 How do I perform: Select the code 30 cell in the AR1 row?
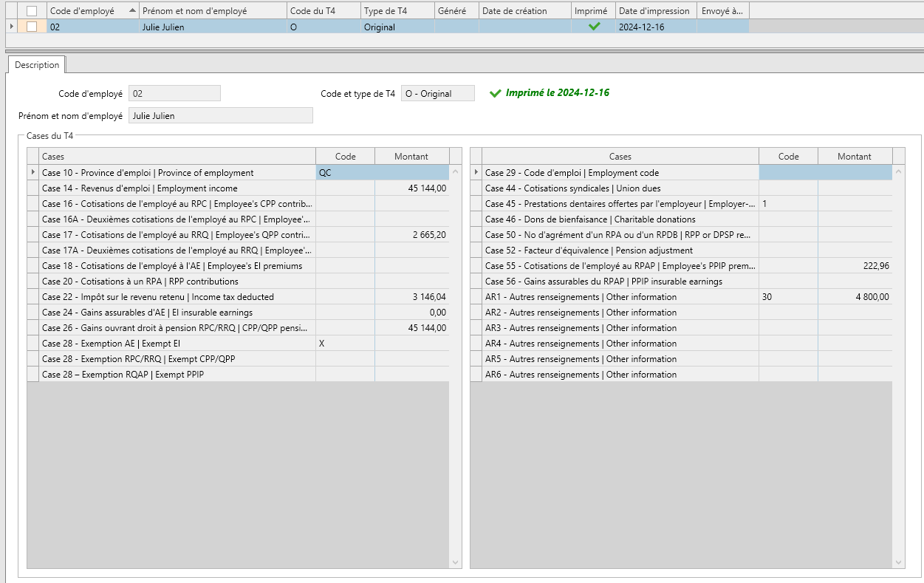click(x=789, y=297)
